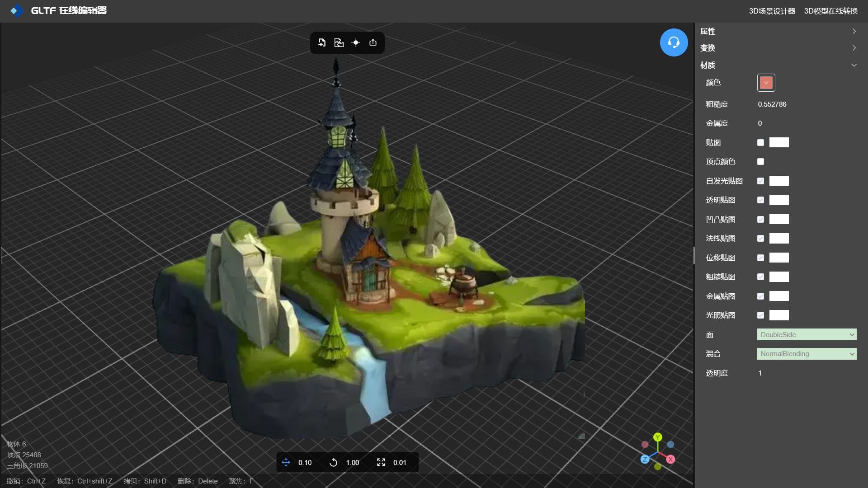
Task: Click the 粗糙度 roughness value field
Action: click(772, 104)
